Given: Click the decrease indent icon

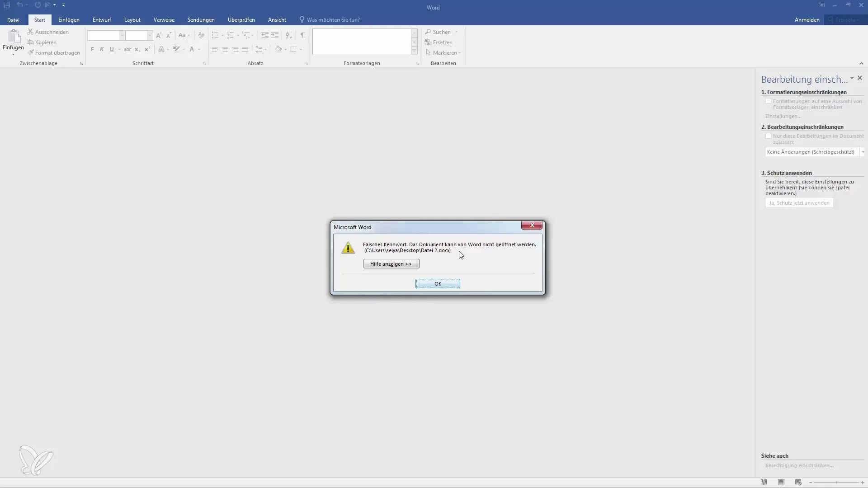Looking at the screenshot, I should (x=265, y=35).
